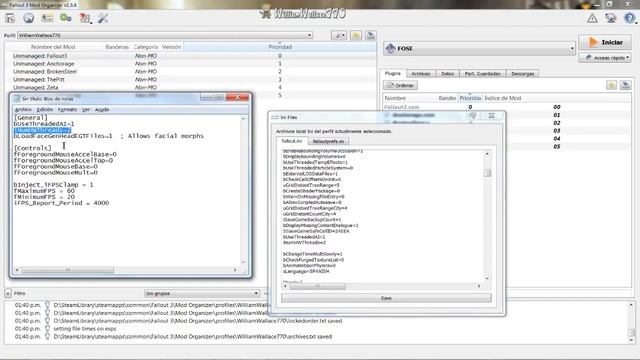Open the FOSE executable dropdown
This screenshot has width=640, height=360.
479,49
